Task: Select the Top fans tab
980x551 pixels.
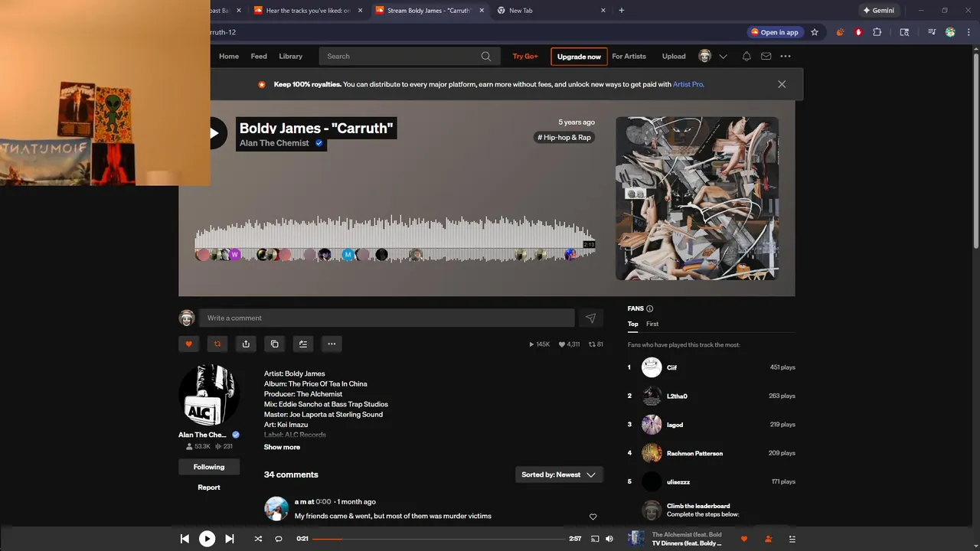Action: click(x=633, y=324)
